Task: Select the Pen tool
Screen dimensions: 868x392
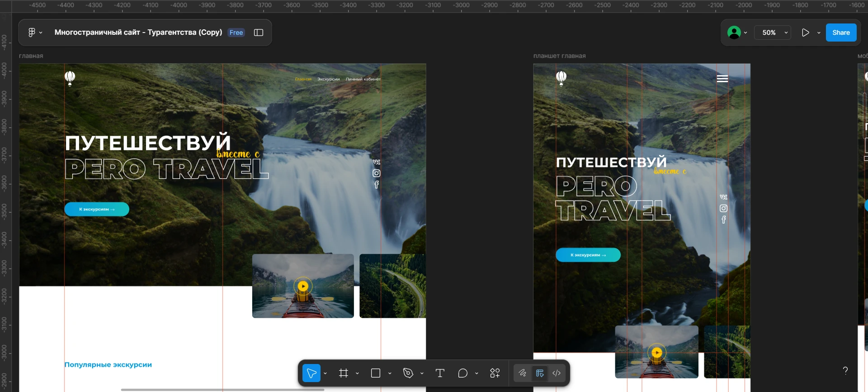Action: tap(408, 373)
